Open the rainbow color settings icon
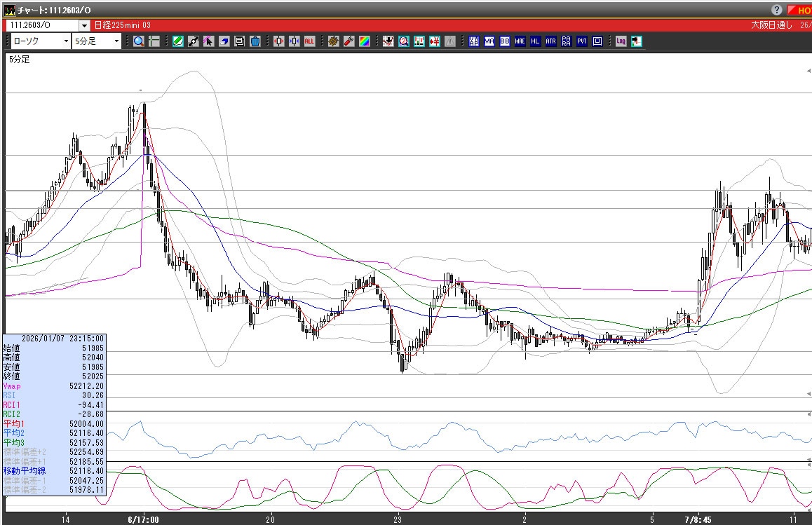The width and height of the screenshot is (812, 525). [x=364, y=41]
